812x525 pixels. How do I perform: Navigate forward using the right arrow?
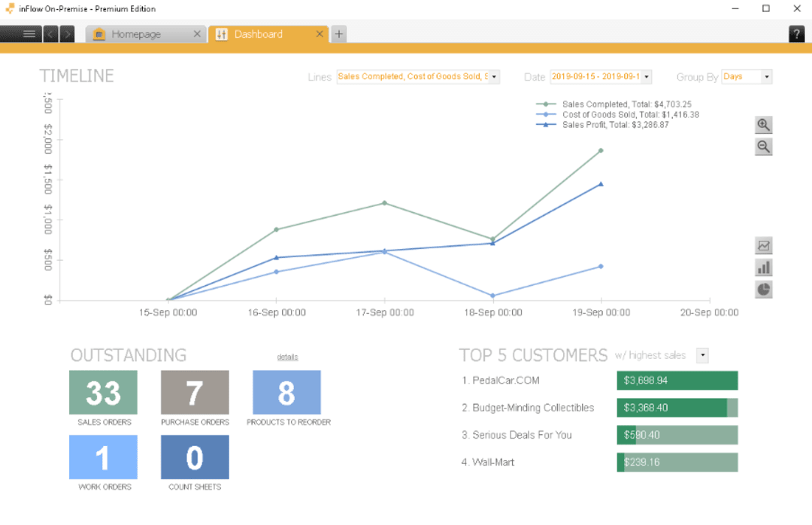tap(67, 34)
